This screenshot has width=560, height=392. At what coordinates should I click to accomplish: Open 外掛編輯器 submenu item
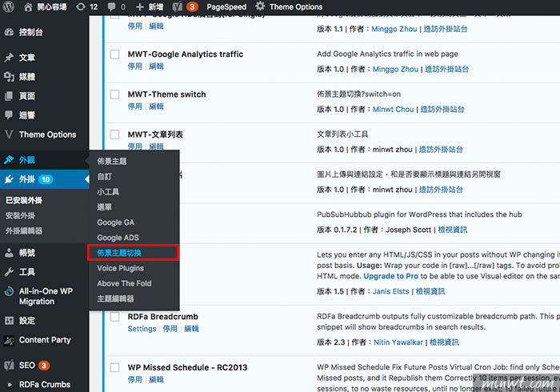click(24, 231)
